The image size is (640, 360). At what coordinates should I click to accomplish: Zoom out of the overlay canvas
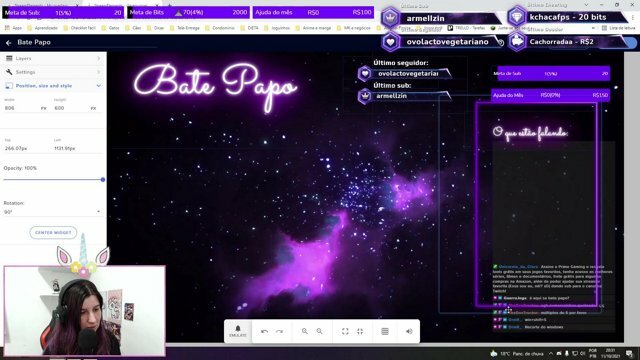point(320,331)
